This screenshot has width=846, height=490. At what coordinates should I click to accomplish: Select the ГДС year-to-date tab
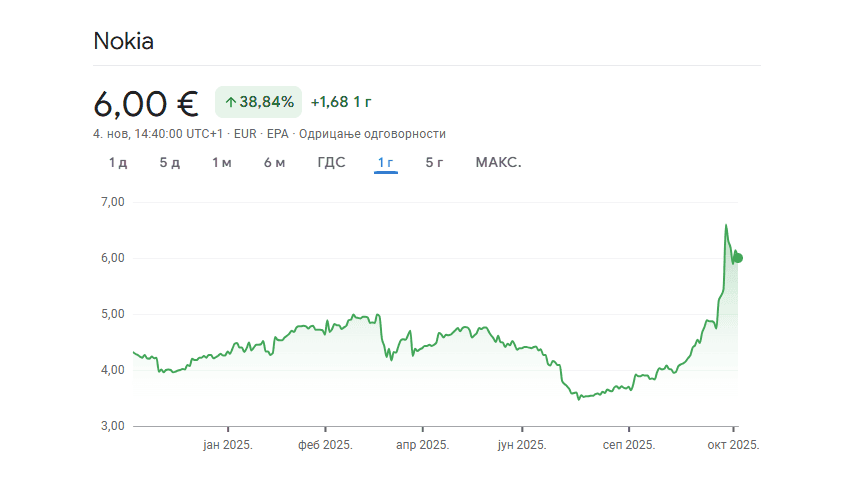[331, 163]
